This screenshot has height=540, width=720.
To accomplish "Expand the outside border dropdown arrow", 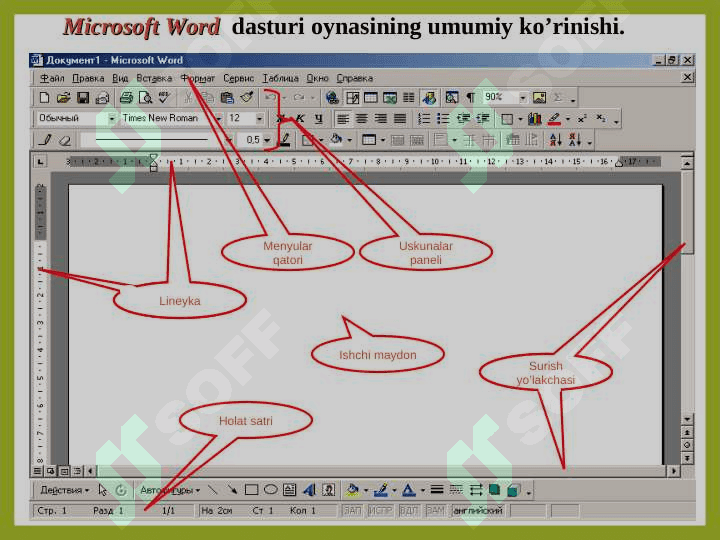I will tap(520, 119).
